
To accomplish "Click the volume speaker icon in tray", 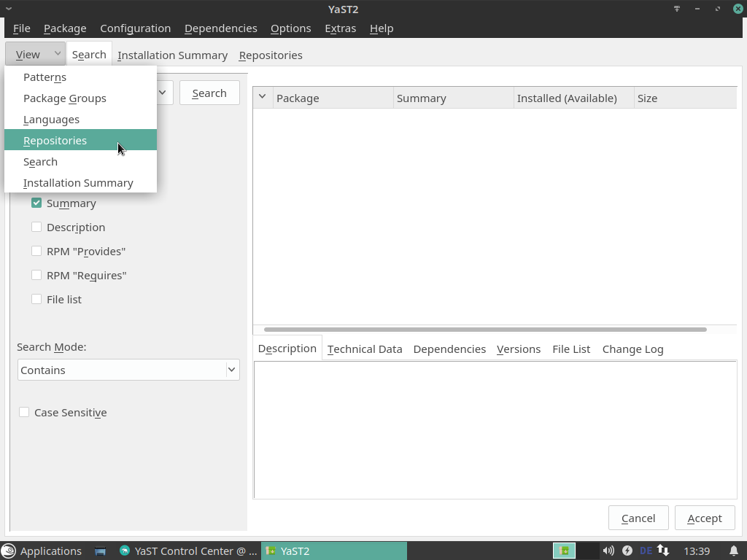I will tap(608, 551).
